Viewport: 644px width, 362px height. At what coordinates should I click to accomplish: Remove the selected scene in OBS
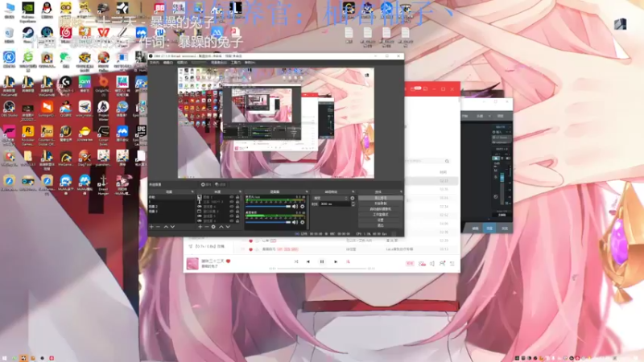tap(158, 227)
